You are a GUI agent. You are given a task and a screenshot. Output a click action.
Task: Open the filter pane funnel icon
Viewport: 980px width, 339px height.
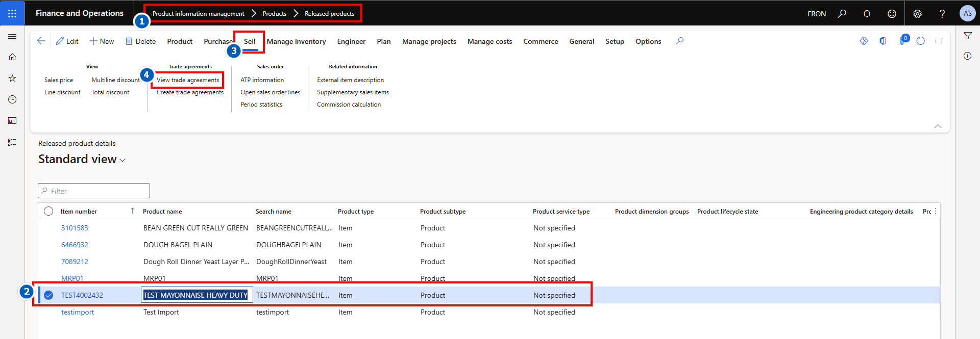[967, 36]
